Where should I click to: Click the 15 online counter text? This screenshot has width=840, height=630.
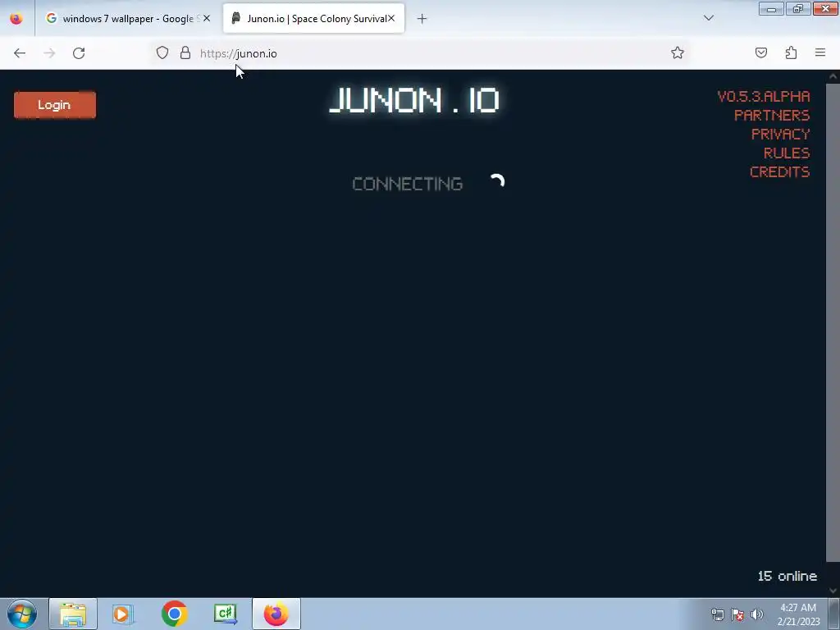(787, 576)
